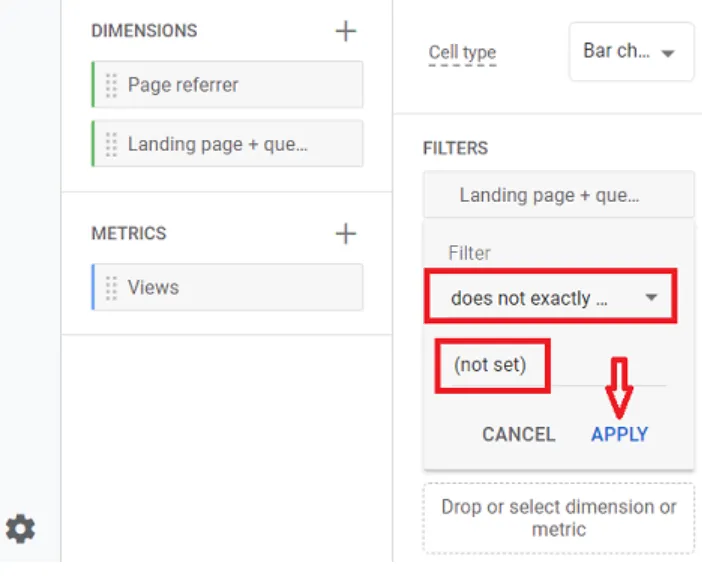Viewport: 702px width, 584px height.
Task: Cancel the filter edit
Action: [x=518, y=434]
